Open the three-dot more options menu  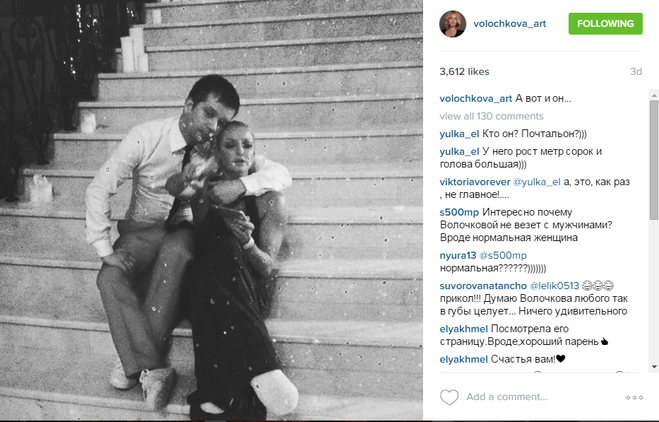pyautogui.click(x=634, y=397)
